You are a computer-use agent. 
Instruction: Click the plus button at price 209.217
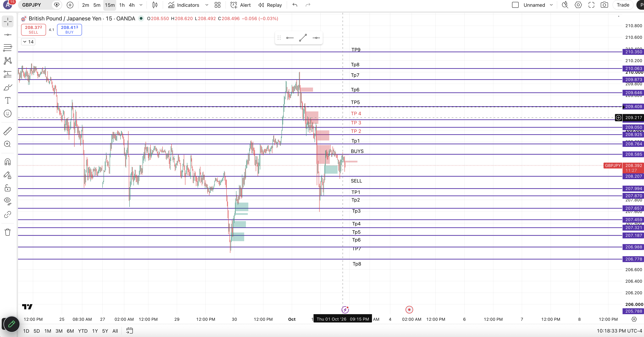point(619,118)
